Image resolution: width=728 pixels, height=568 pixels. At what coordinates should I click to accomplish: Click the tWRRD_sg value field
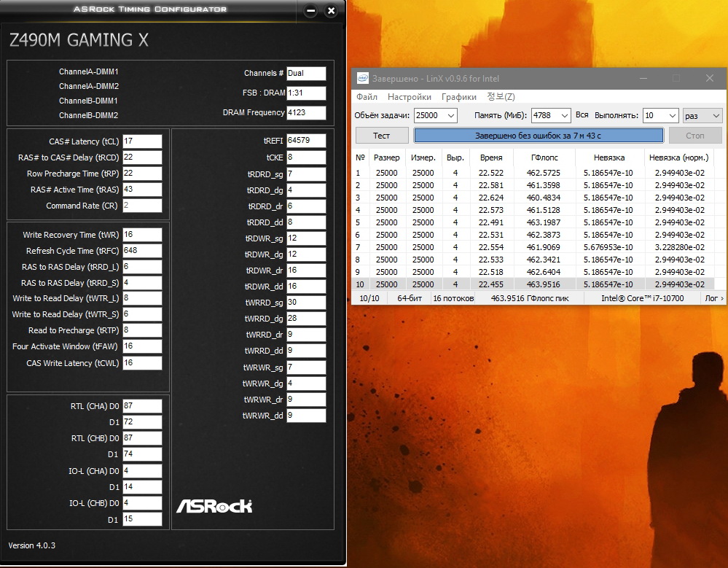[x=306, y=303]
